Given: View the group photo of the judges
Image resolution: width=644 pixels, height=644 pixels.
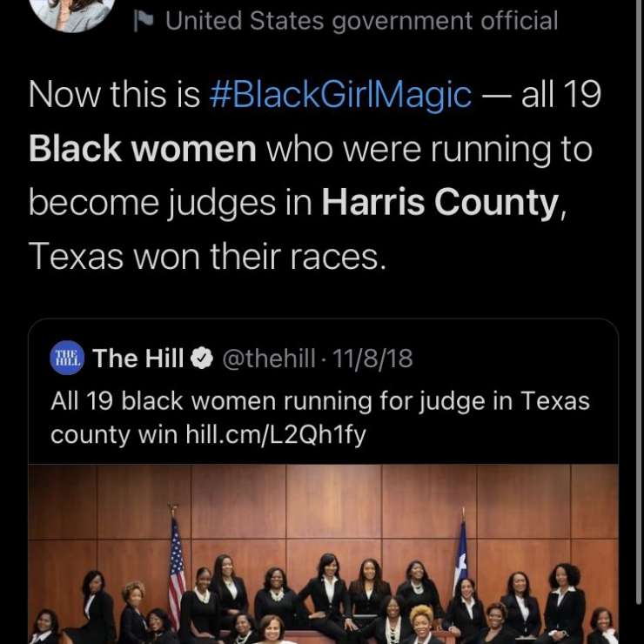Looking at the screenshot, I should [x=323, y=554].
